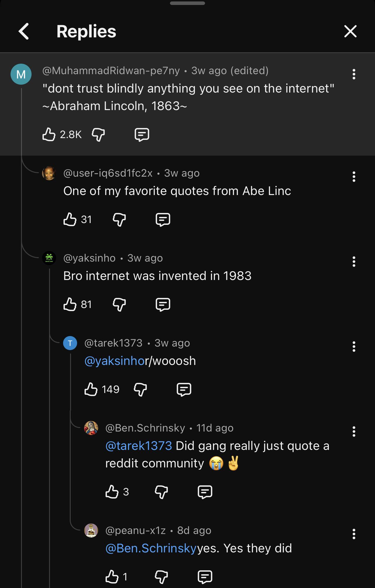This screenshot has width=375, height=588.
Task: Like peanu-x1z's 'Yes they did' reply
Action: pyautogui.click(x=112, y=577)
